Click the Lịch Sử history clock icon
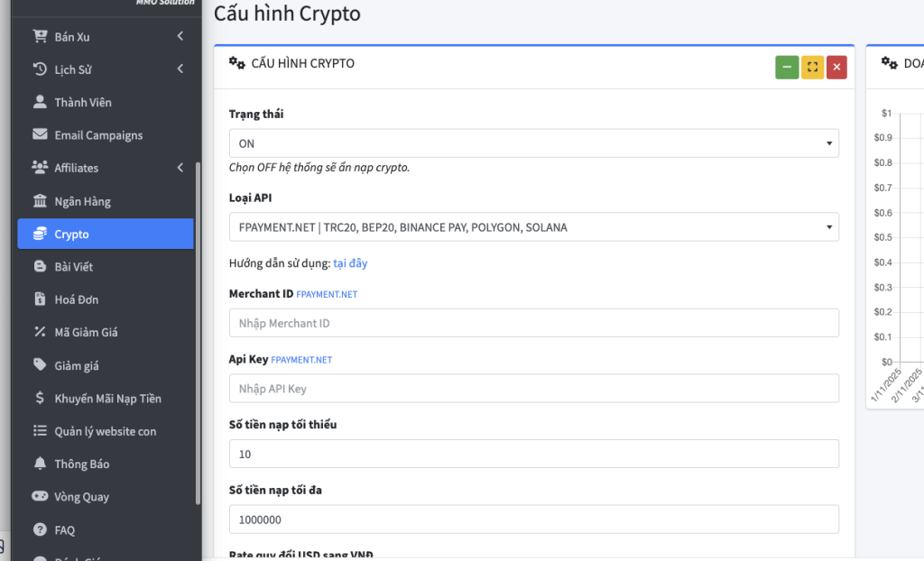Screen dimensions: 924x561 pos(40,69)
